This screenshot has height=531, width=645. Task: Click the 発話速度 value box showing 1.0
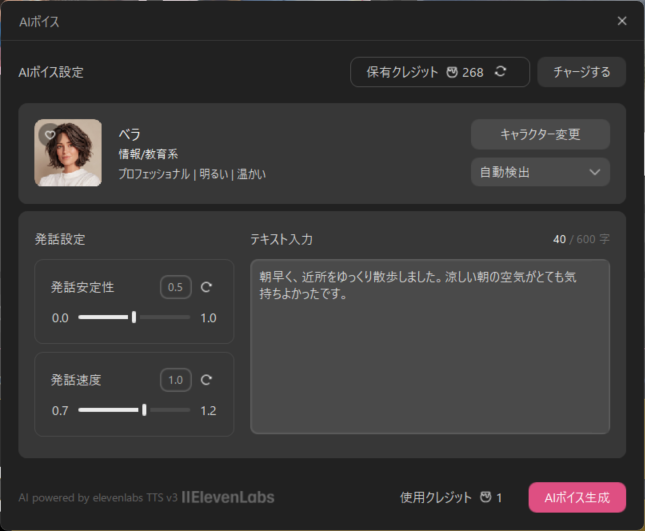pyautogui.click(x=176, y=380)
